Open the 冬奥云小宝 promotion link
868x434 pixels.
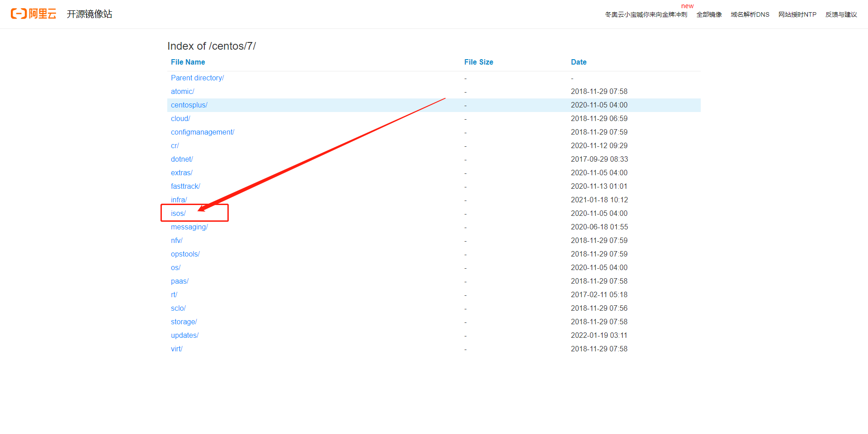646,14
